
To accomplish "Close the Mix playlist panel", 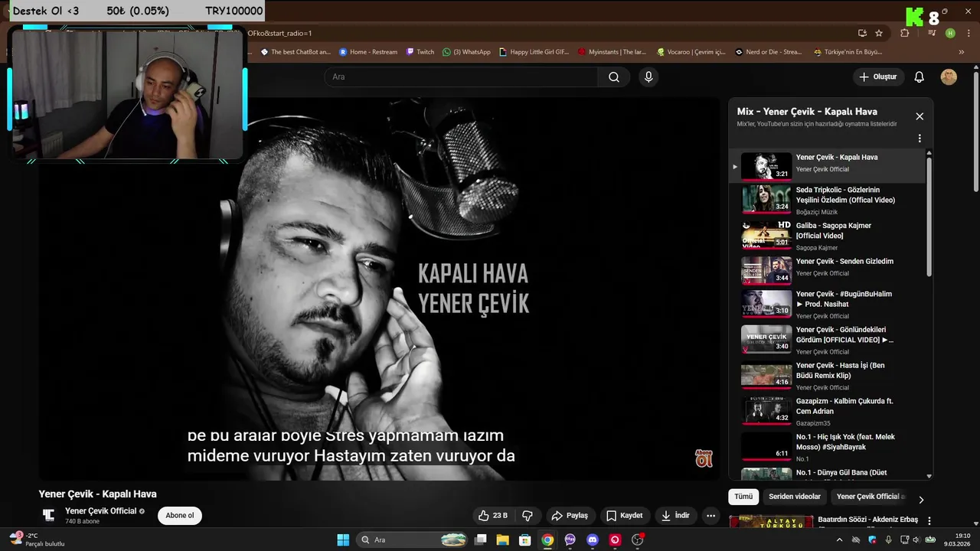I will [x=920, y=116].
